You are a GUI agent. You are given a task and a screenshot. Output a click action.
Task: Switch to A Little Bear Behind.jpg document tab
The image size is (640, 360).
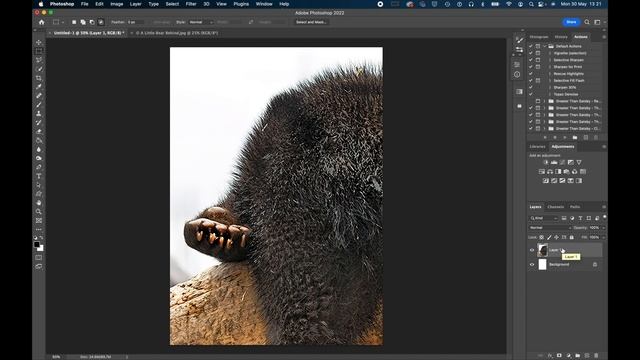click(x=177, y=33)
